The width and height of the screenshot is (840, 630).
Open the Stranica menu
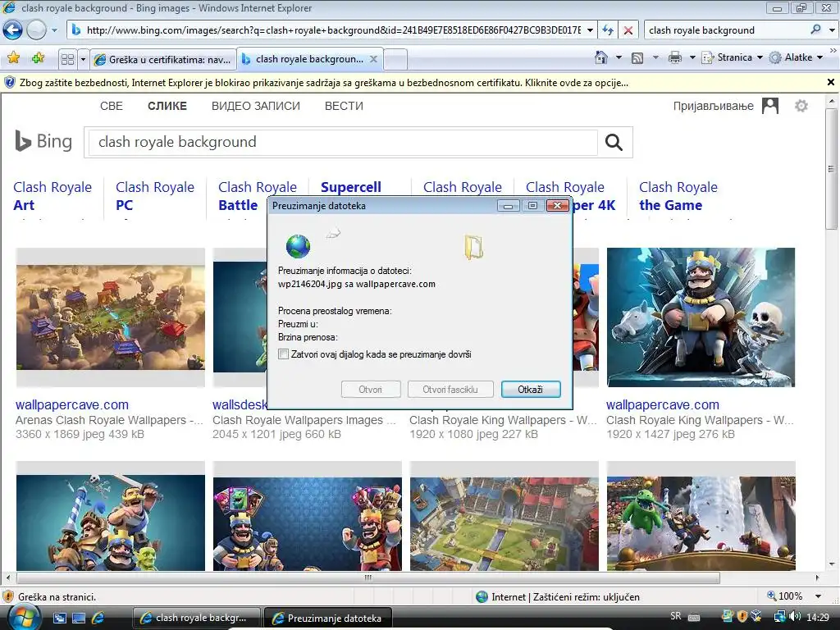732,57
